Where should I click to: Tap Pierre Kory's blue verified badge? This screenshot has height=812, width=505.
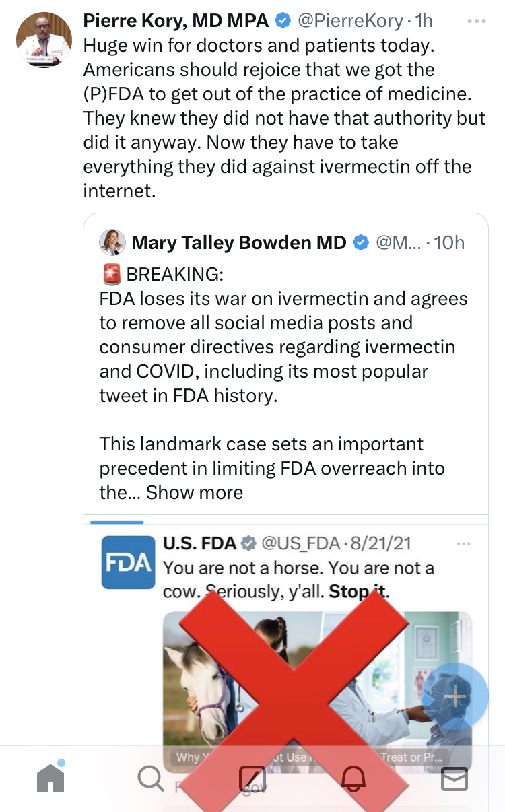click(x=283, y=21)
